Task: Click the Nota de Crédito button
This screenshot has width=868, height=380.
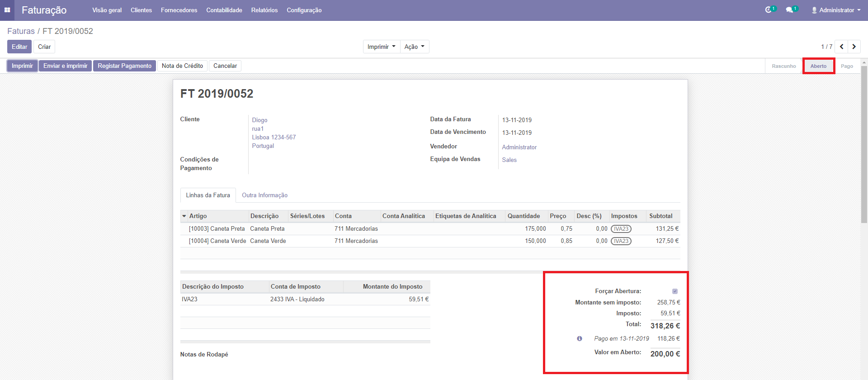Action: pos(182,66)
